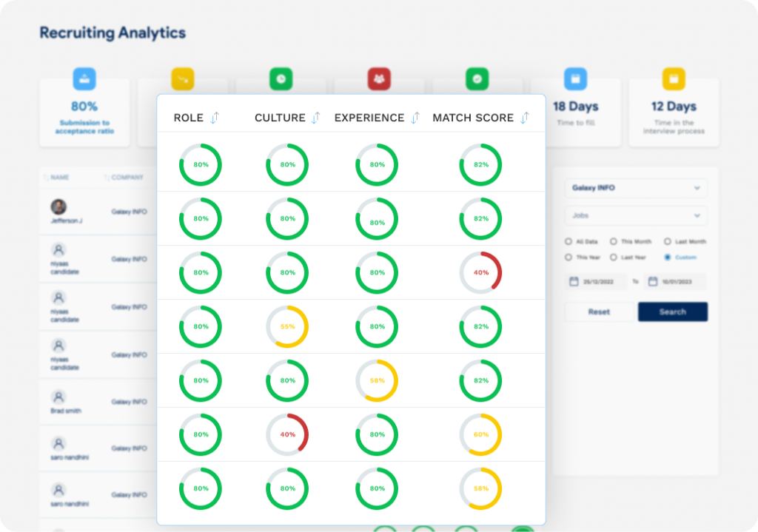Click the green clock icon
Image resolution: width=758 pixels, height=532 pixels.
[x=281, y=78]
